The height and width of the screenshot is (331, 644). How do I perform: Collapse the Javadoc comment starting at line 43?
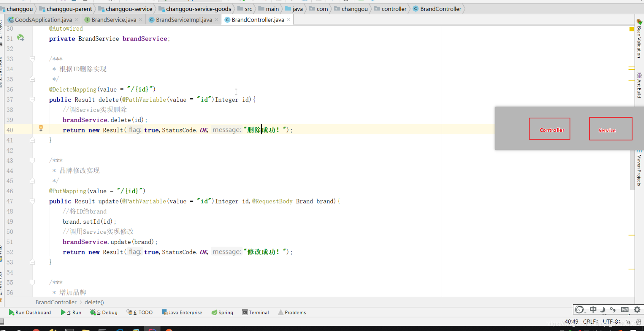click(x=32, y=160)
